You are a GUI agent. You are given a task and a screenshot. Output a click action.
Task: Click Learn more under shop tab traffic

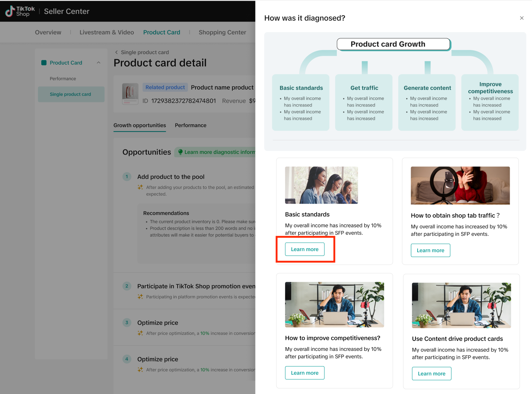pyautogui.click(x=430, y=250)
